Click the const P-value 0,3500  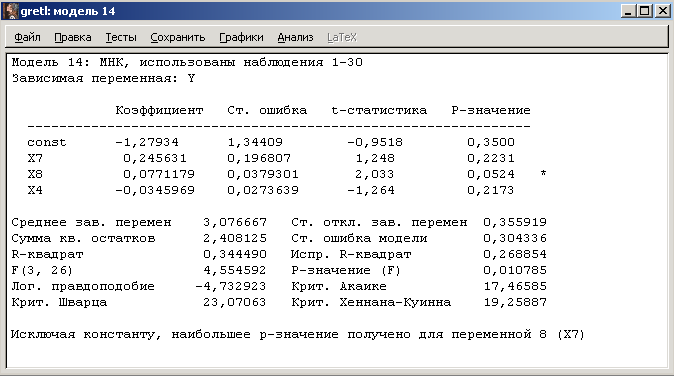491,142
